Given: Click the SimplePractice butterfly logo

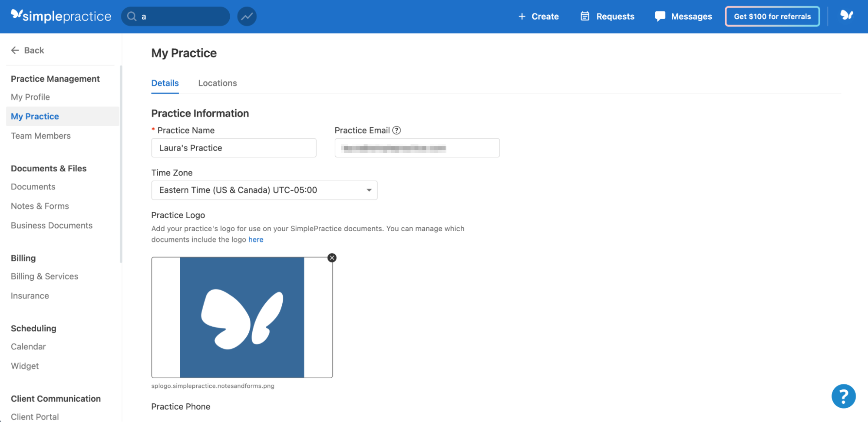Looking at the screenshot, I should coord(60,16).
